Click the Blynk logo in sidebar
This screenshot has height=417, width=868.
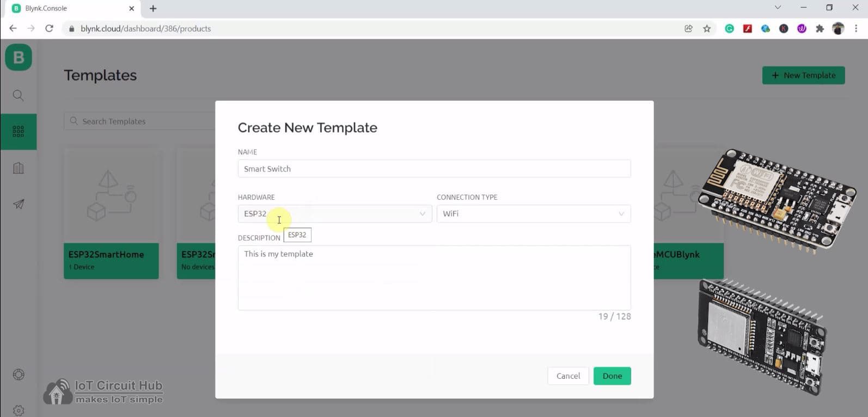point(19,57)
